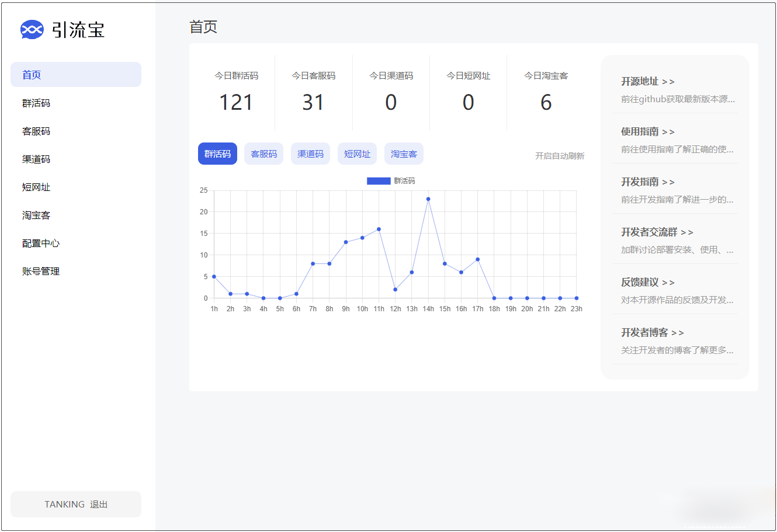Screen dimensions: 777x532
Task: Switch chart to the 客服码 tab
Action: click(x=263, y=154)
